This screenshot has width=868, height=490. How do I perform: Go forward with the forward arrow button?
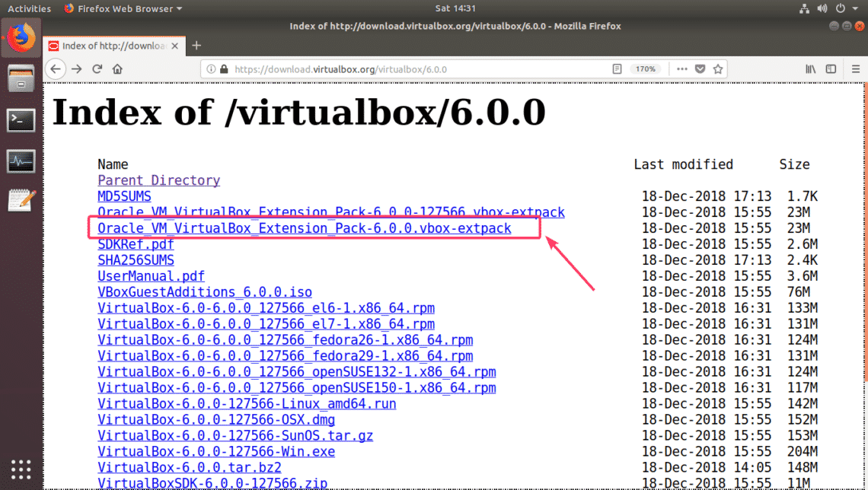(x=77, y=69)
